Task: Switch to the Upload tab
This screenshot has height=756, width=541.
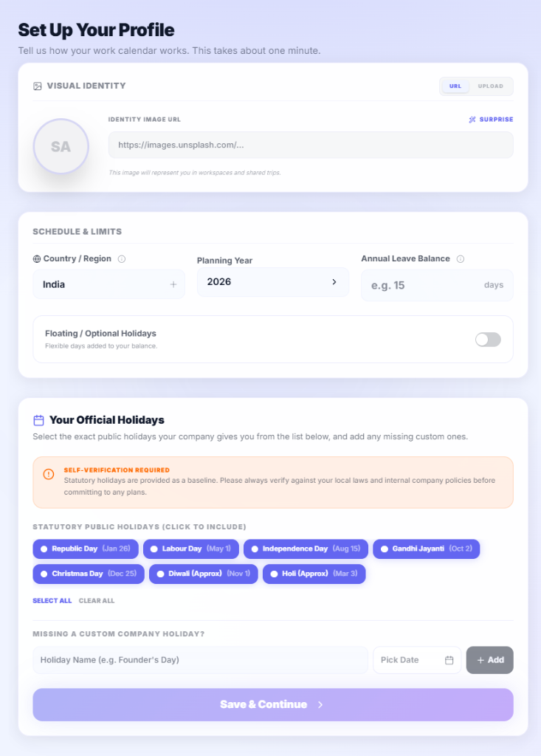Action: click(490, 86)
